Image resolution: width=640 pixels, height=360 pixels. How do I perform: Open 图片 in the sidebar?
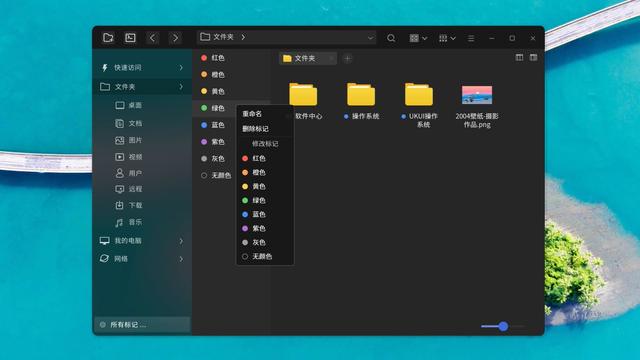pos(129,140)
